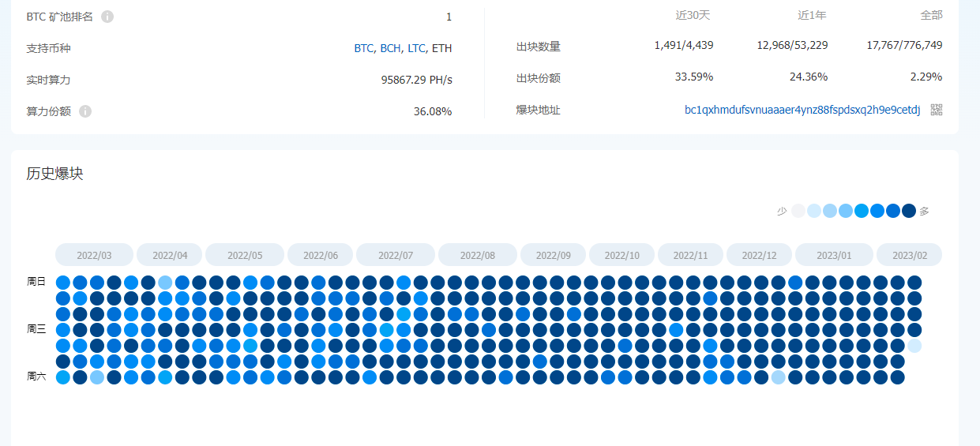Click the 近1年 column header

pyautogui.click(x=812, y=15)
